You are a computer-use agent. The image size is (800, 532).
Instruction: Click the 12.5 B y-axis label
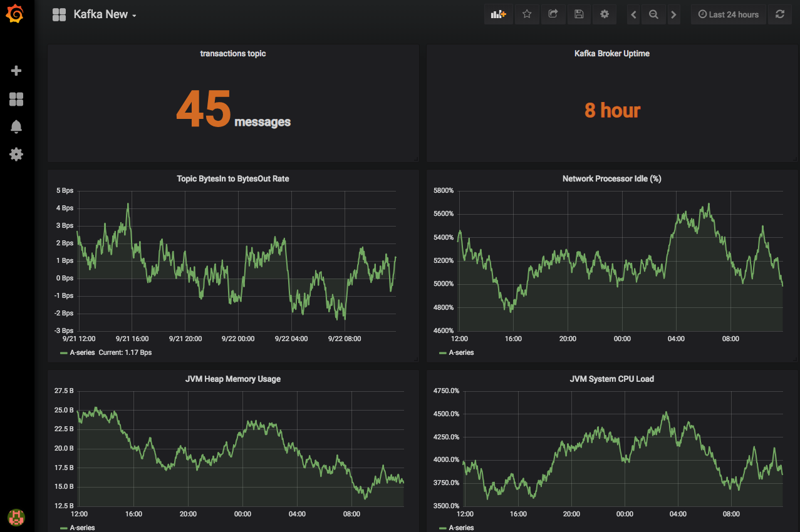click(65, 506)
